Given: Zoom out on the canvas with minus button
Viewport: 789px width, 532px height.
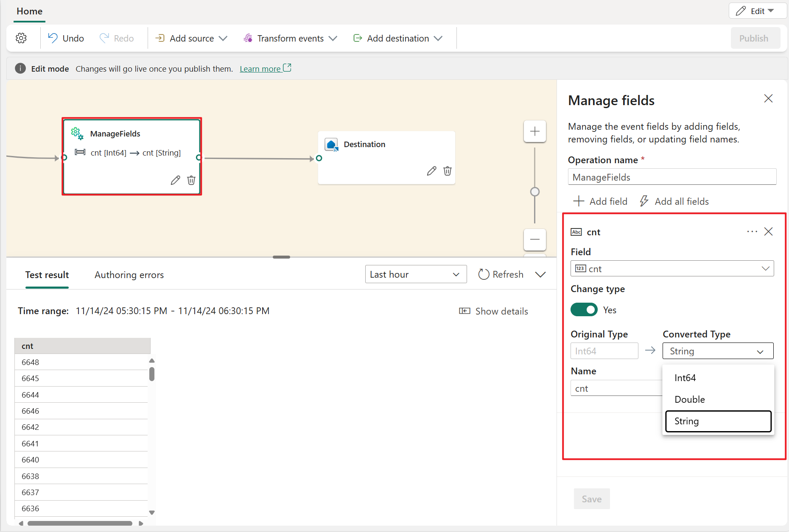Looking at the screenshot, I should coord(535,240).
